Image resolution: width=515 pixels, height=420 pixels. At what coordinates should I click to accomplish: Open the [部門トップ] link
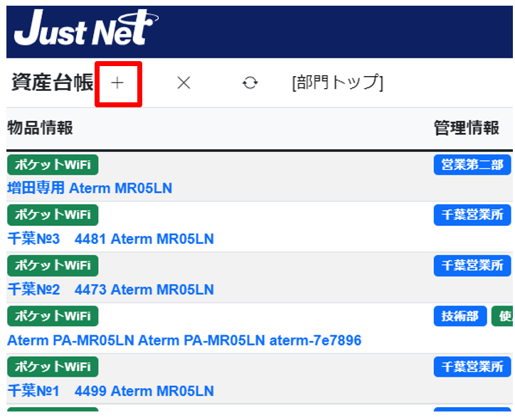coord(337,82)
